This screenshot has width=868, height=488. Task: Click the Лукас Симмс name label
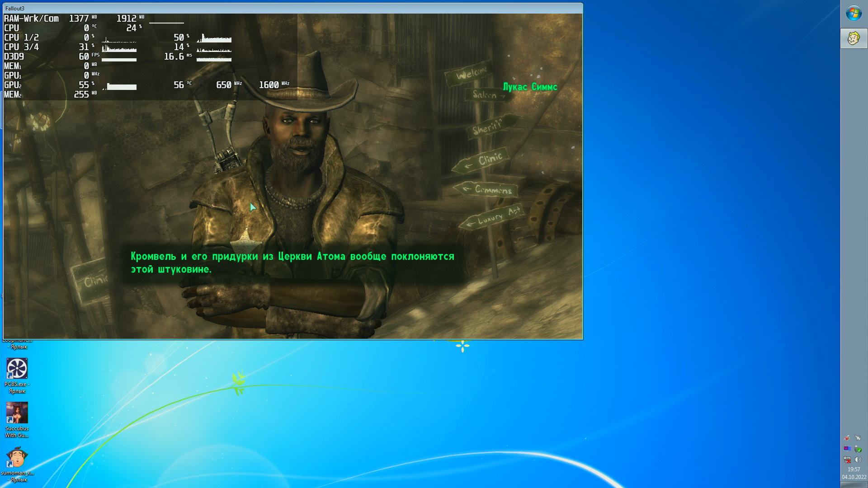530,87
